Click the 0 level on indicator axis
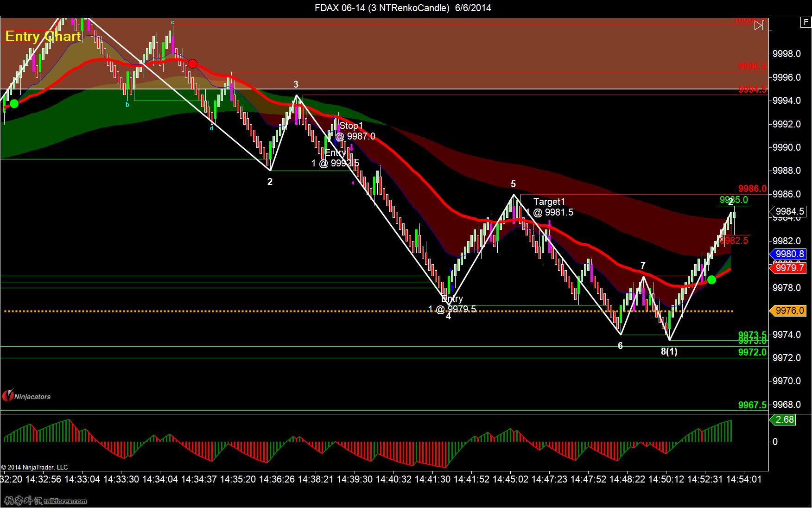This screenshot has height=508, width=812. coord(775,442)
